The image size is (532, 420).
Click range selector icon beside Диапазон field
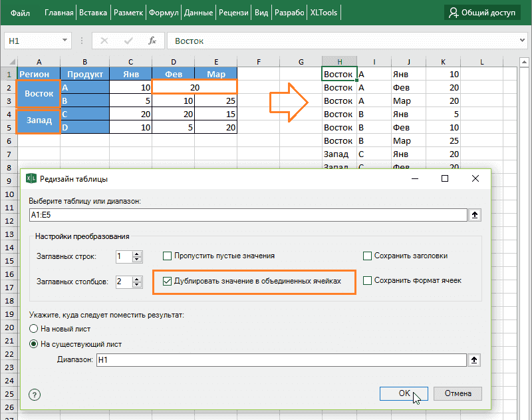pyautogui.click(x=474, y=359)
